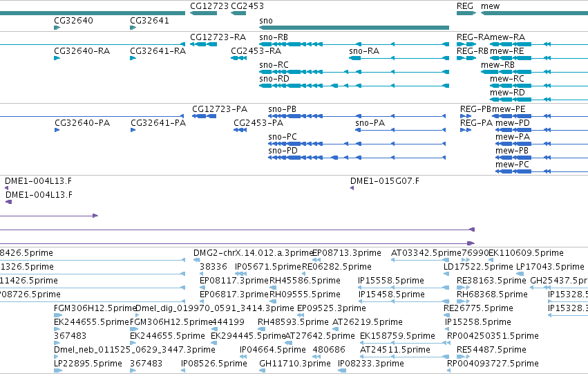Click EST RH68368.5prime

click(492, 295)
